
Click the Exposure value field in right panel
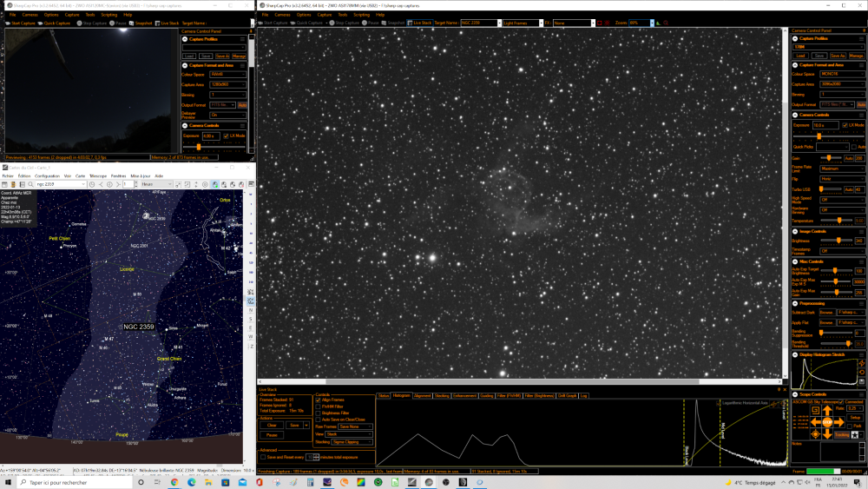click(825, 125)
